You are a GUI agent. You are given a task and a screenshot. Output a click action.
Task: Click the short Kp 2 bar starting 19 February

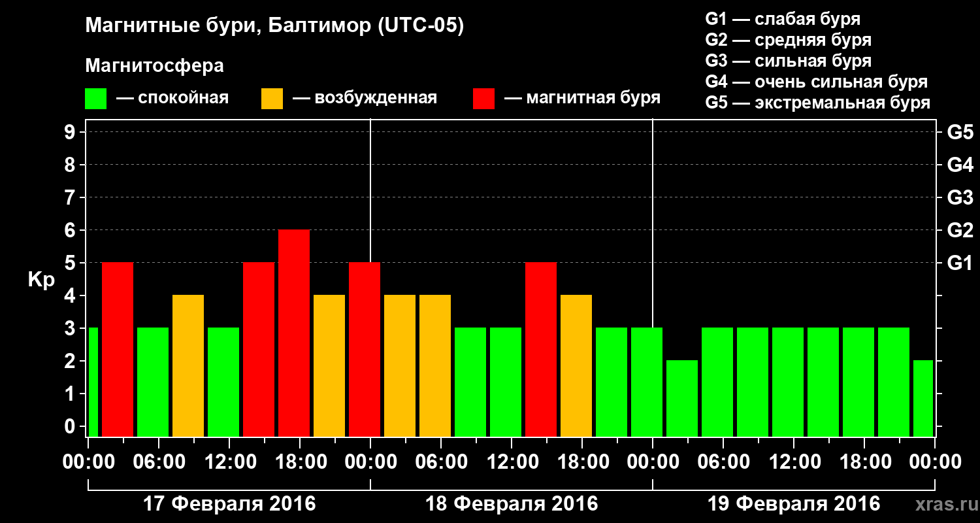682,399
